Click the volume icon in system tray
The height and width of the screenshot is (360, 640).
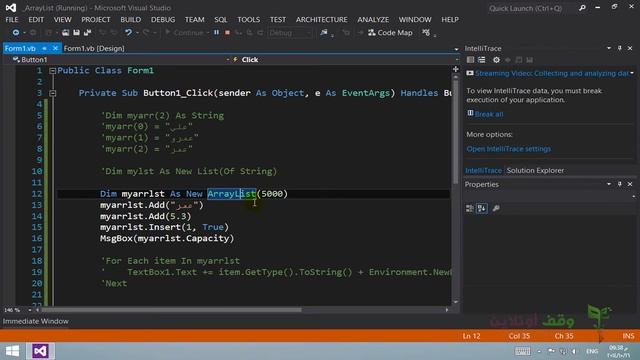574,351
